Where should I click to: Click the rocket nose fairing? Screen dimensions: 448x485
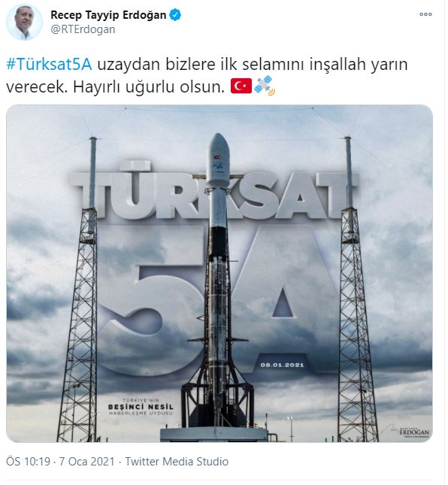(x=218, y=160)
